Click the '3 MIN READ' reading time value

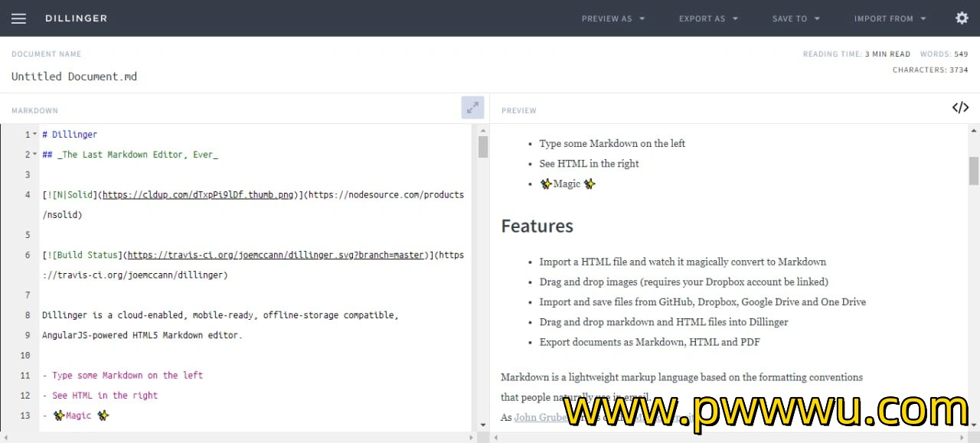pos(888,54)
